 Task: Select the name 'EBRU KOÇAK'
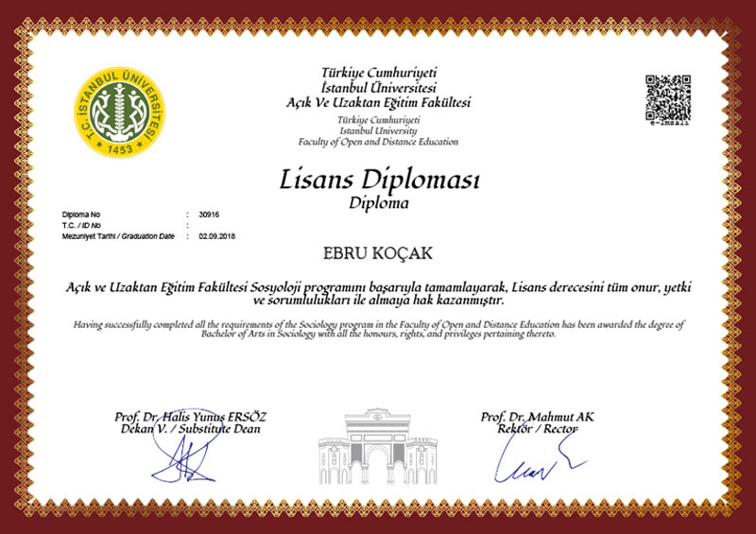(378, 253)
